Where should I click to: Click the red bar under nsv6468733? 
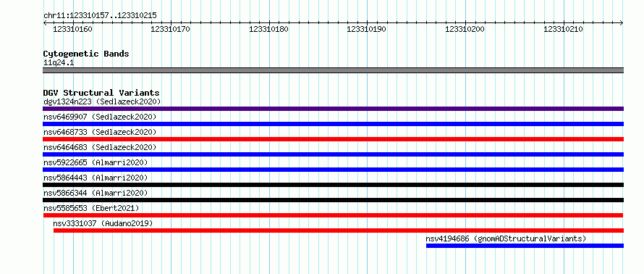tap(333, 139)
